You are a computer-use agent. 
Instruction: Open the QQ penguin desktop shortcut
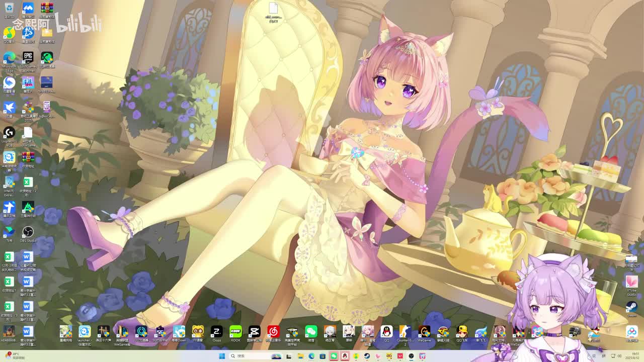coord(386,334)
